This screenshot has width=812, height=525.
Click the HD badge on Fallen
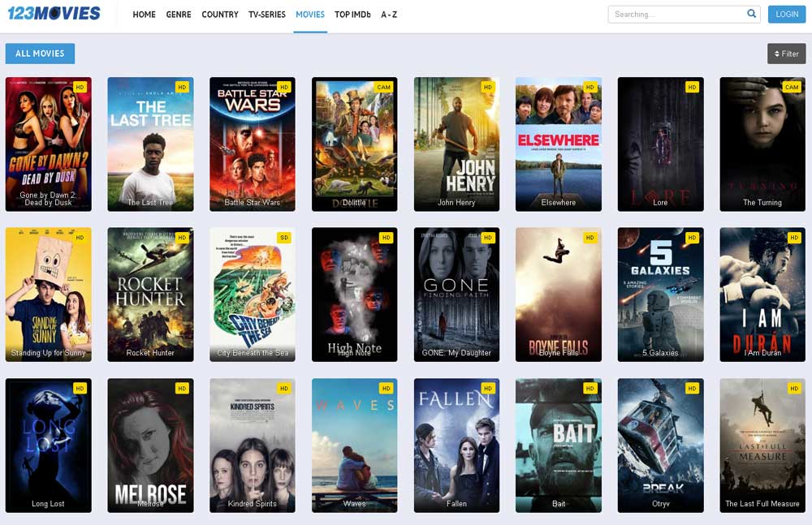pyautogui.click(x=488, y=389)
